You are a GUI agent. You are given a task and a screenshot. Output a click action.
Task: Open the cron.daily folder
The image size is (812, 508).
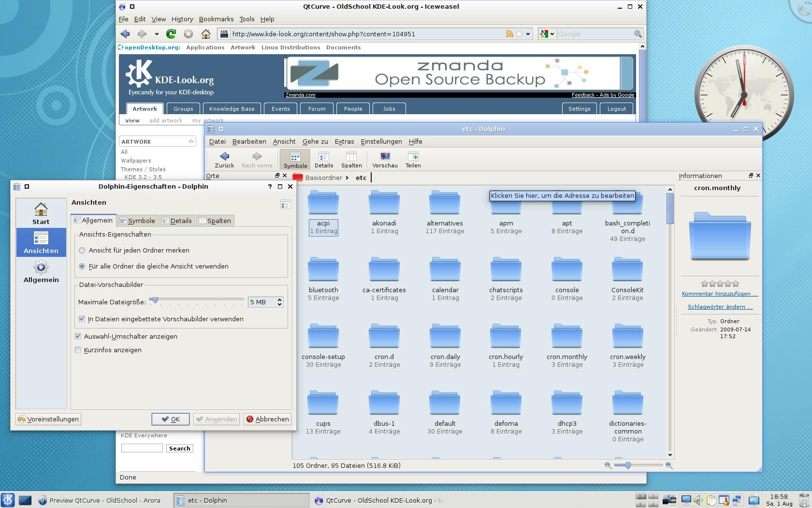tap(445, 346)
